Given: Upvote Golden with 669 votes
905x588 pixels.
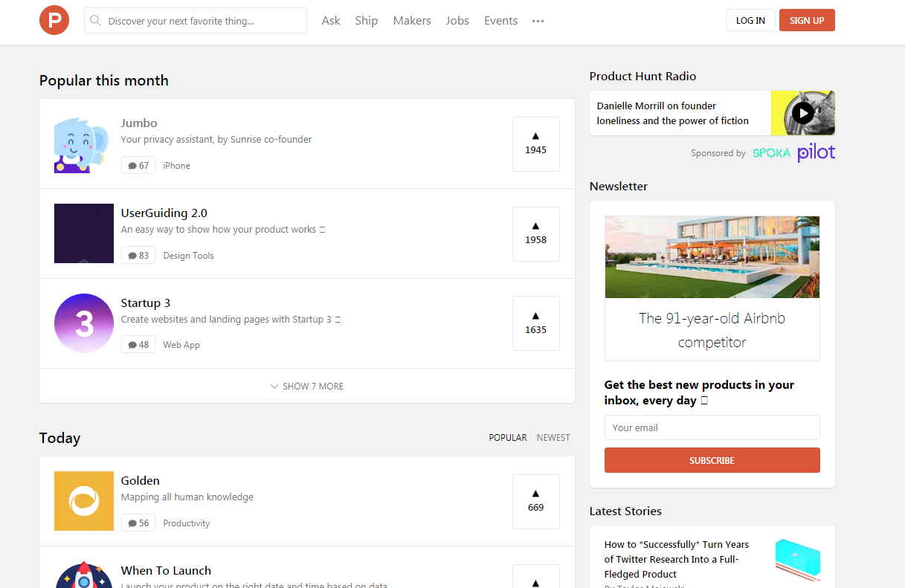Looking at the screenshot, I should point(536,502).
